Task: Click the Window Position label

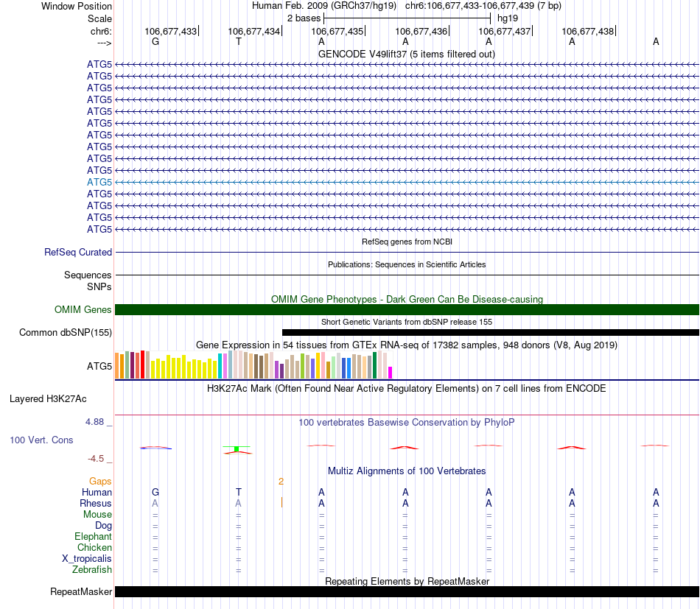Action: (77, 6)
